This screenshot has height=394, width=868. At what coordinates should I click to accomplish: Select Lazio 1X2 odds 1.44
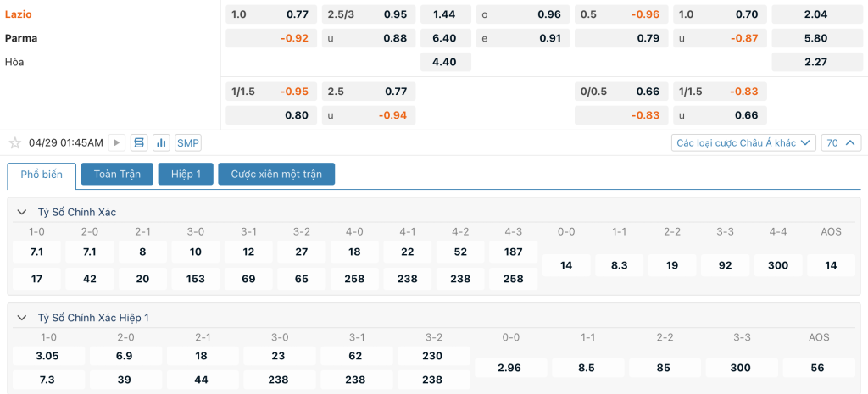coord(446,14)
